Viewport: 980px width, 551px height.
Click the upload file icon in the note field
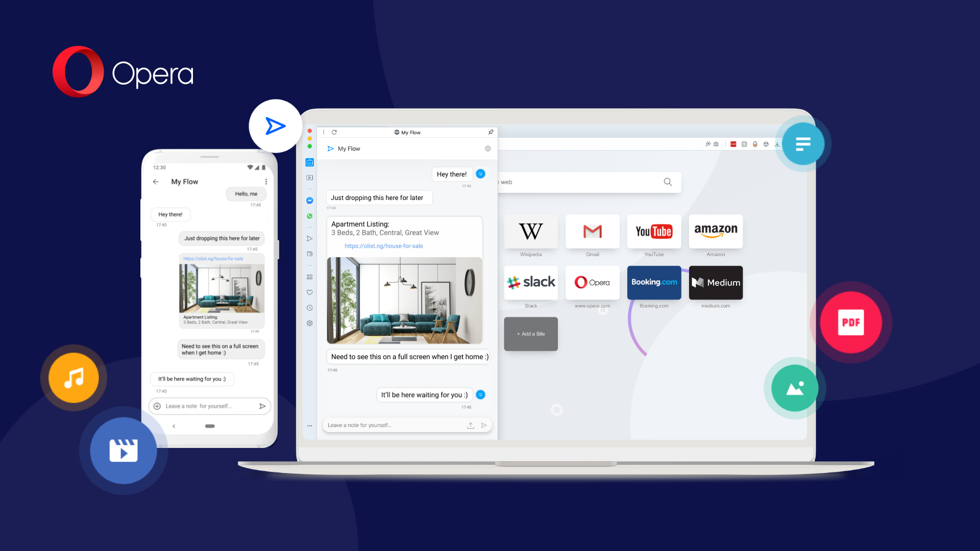471,425
